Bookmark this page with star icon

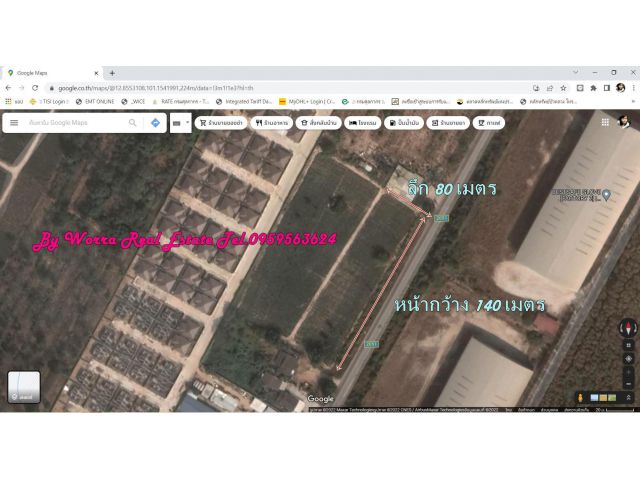click(x=563, y=88)
